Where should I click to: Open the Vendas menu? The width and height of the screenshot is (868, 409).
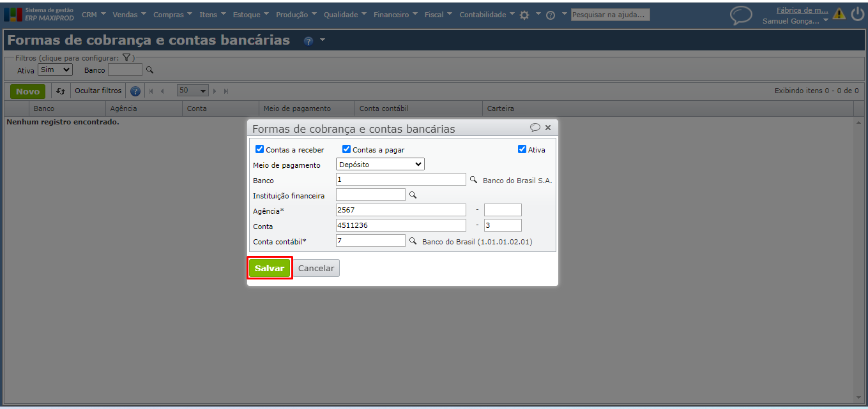pyautogui.click(x=129, y=15)
